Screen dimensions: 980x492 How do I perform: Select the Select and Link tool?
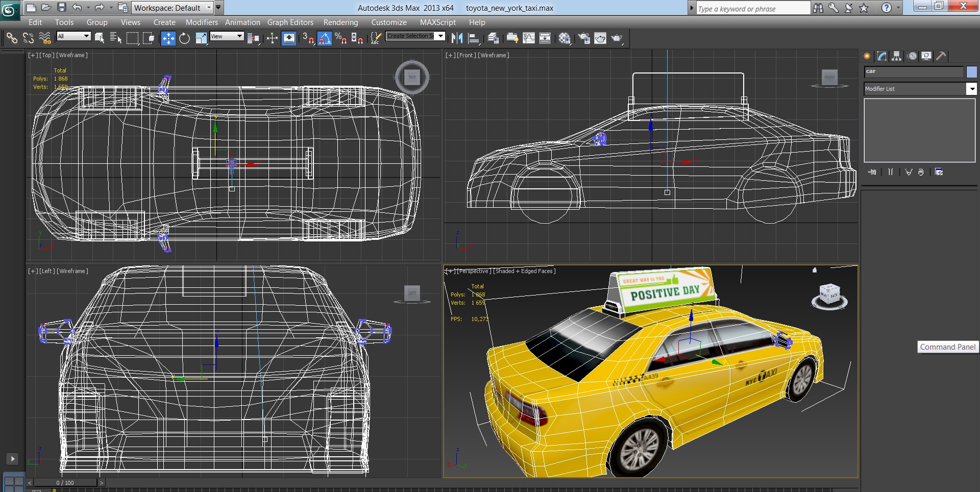point(11,38)
